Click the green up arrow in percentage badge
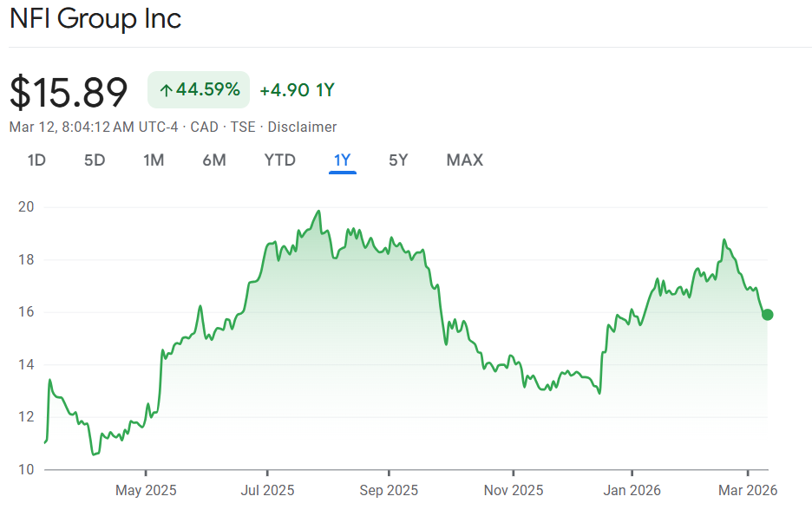Viewport: 812px width, 516px height. pyautogui.click(x=166, y=90)
